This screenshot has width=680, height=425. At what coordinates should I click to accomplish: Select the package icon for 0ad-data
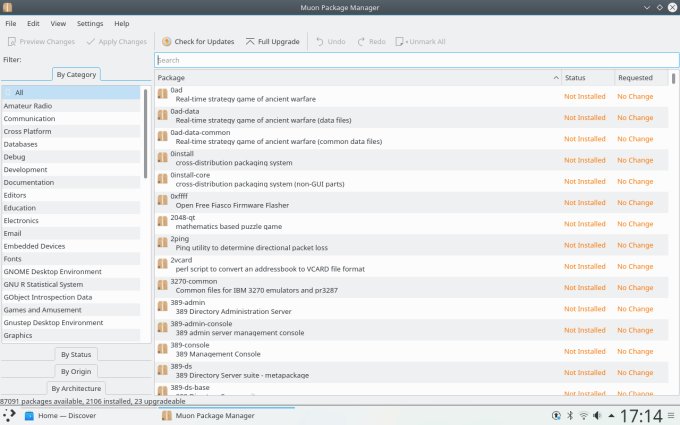click(163, 115)
